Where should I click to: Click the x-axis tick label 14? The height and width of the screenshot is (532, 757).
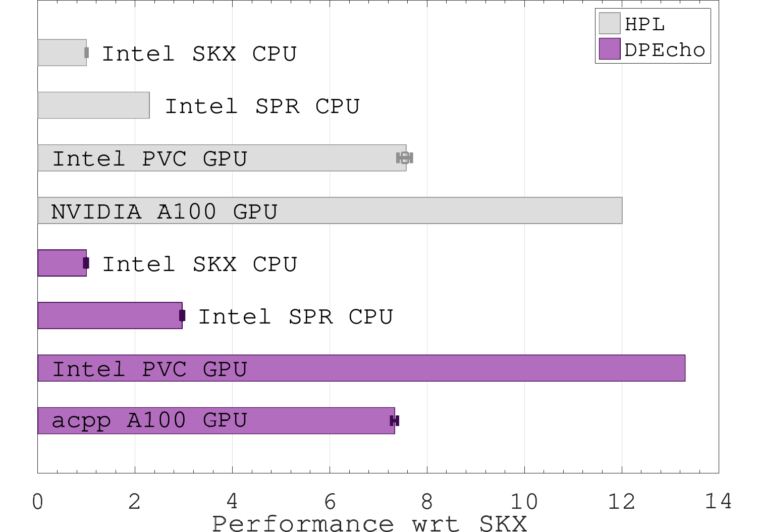tap(718, 501)
